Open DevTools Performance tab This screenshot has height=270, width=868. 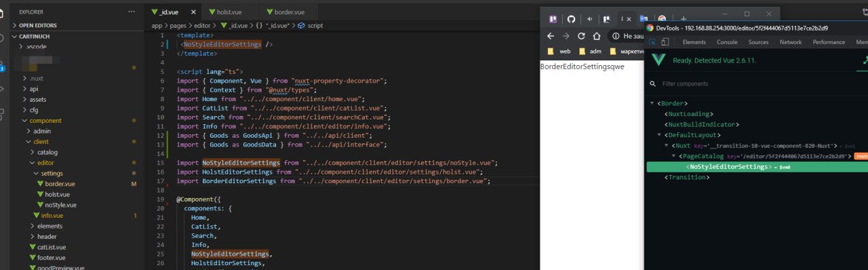(829, 42)
